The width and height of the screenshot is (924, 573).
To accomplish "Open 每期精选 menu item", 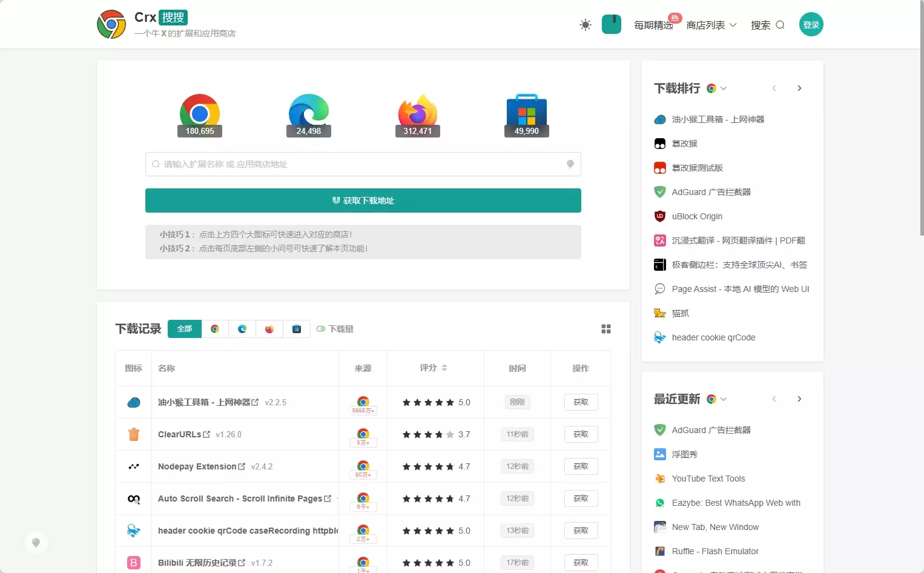I will click(653, 25).
